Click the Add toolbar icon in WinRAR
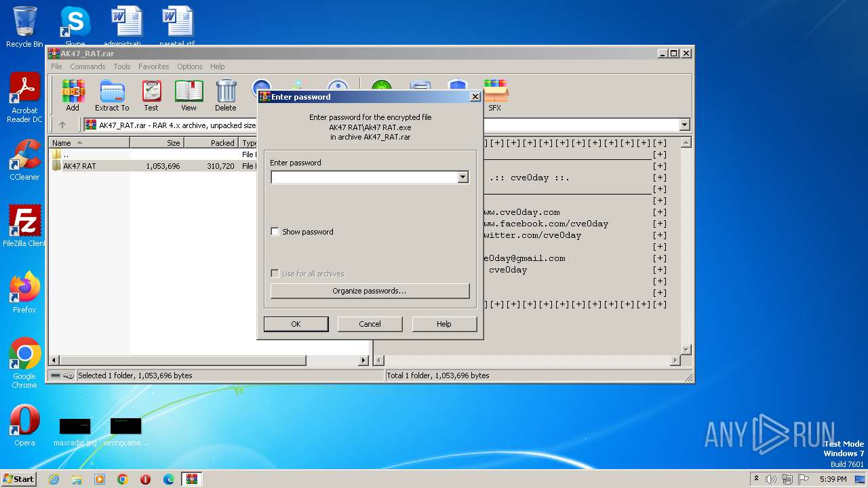Image resolution: width=868 pixels, height=488 pixels. pyautogui.click(x=73, y=95)
